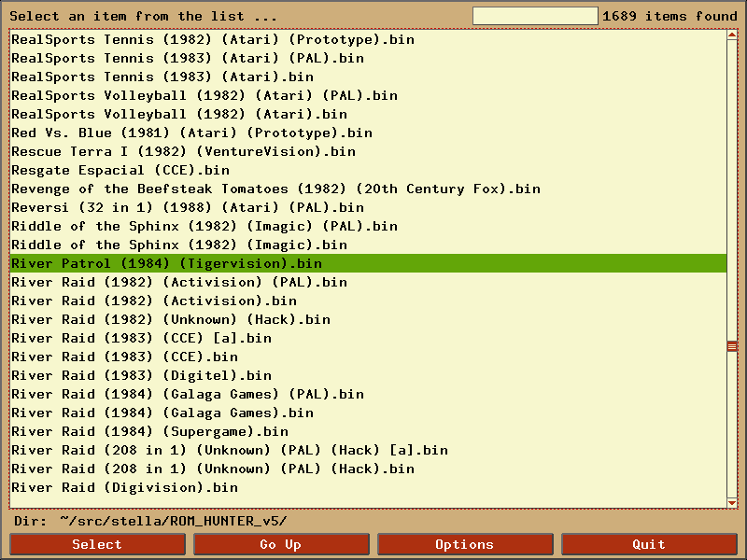Pick Riddle of the Sphinx (Imagic) PAL
This screenshot has height=560, width=747.
coord(204,226)
